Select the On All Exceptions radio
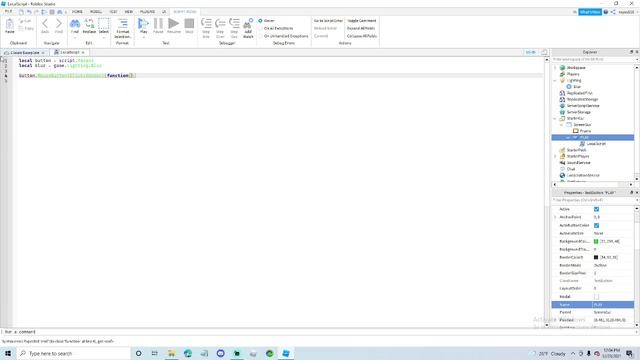This screenshot has width=640, height=360. 260,28
